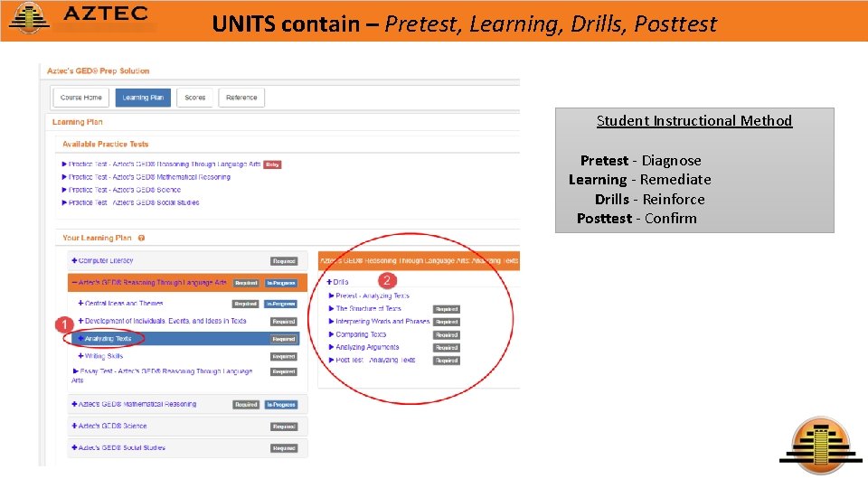868x488 pixels.
Task: Click the Aztec logo in the header
Action: pyautogui.click(x=80, y=18)
